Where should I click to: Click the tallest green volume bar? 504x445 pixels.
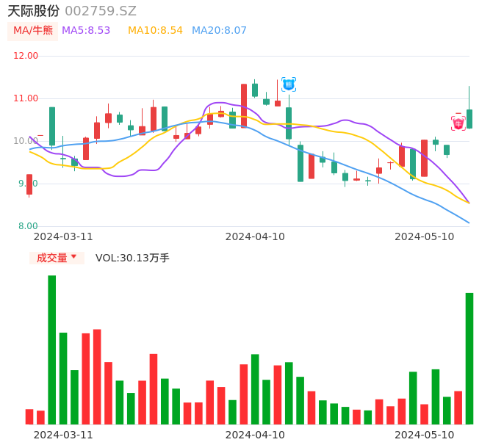click(52, 350)
